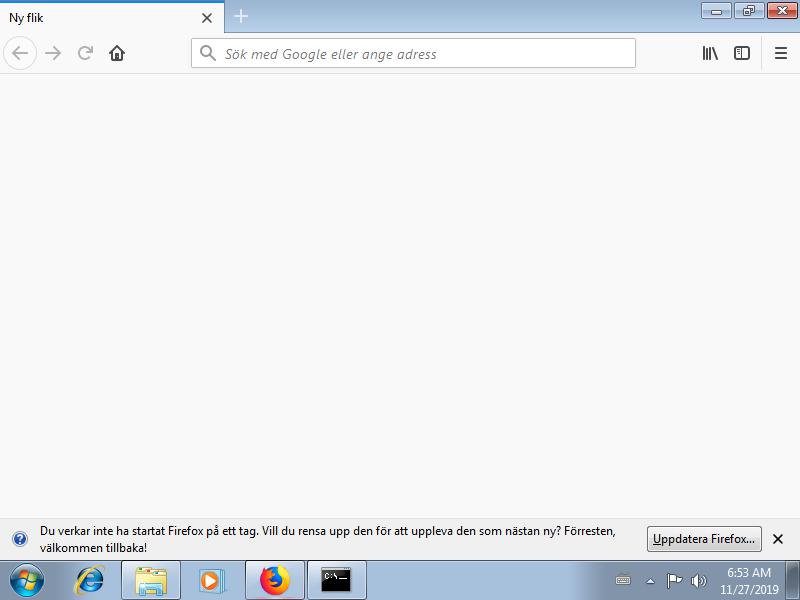Click the address search field
Screen dimensions: 800x600
click(420, 54)
